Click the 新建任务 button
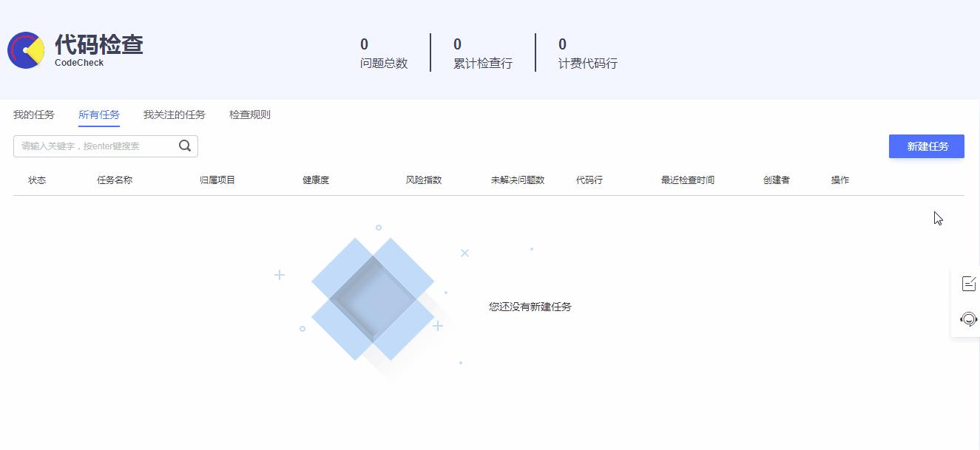Screen dimensions: 980x450 [x=926, y=146]
